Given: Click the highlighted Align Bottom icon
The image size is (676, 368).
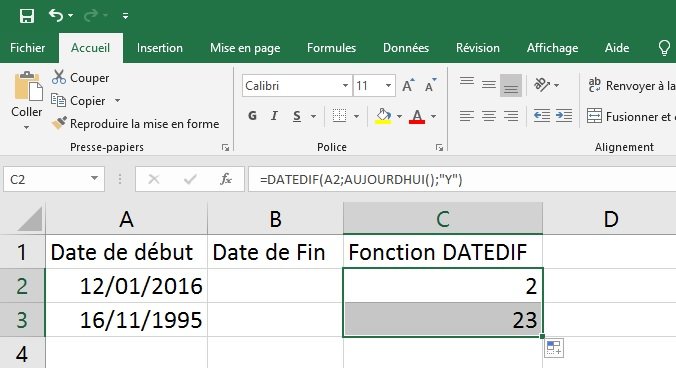Looking at the screenshot, I should click(x=511, y=85).
